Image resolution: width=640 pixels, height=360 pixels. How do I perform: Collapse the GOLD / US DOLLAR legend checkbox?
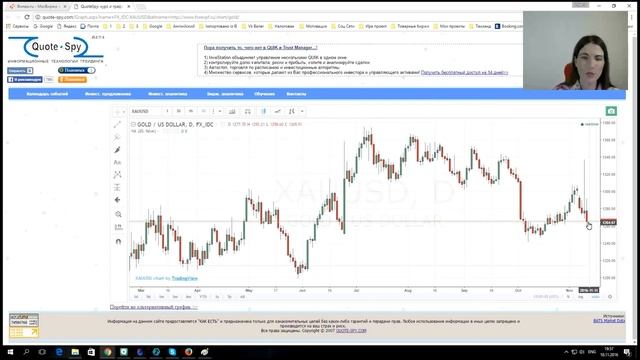(133, 124)
